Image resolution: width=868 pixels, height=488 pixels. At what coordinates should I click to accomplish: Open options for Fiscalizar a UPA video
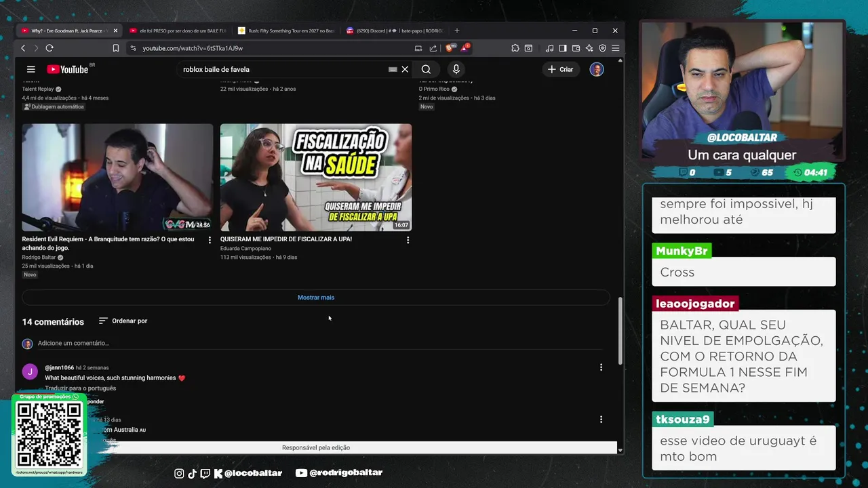pos(408,240)
